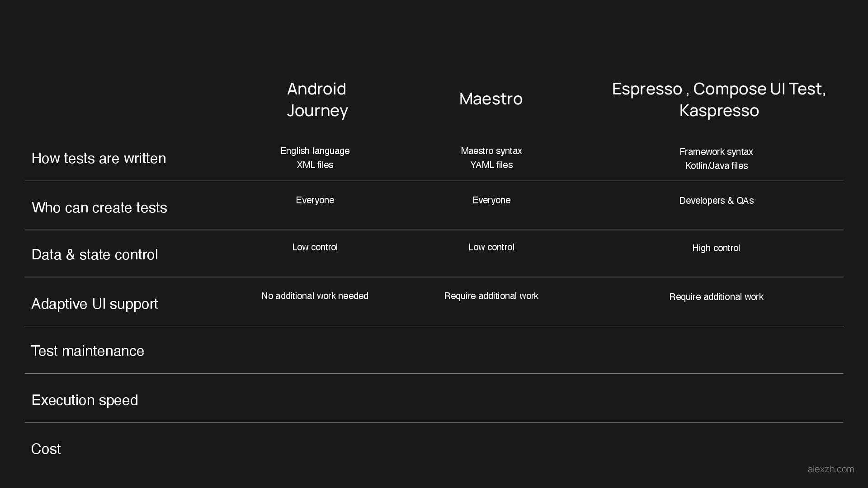The width and height of the screenshot is (868, 488).
Task: Click the 'No additional work needed' cell
Action: 315,296
